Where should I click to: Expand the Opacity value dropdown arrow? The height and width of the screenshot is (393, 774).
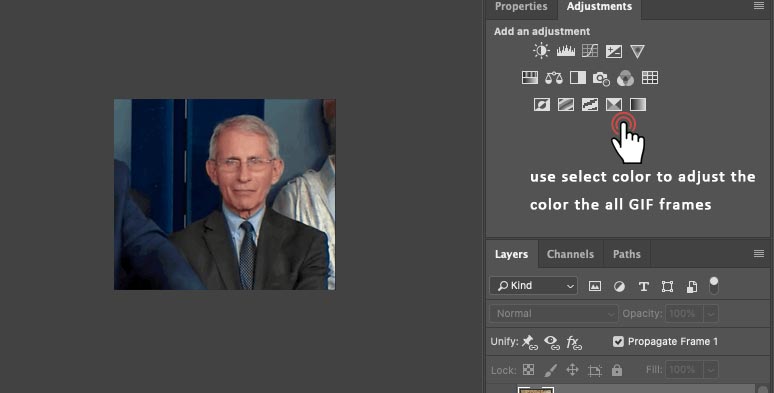coord(711,314)
